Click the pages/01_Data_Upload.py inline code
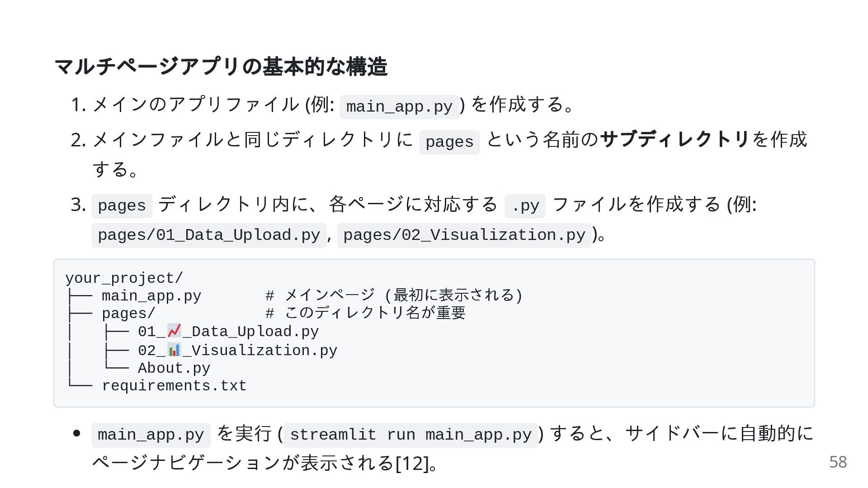 click(x=209, y=235)
